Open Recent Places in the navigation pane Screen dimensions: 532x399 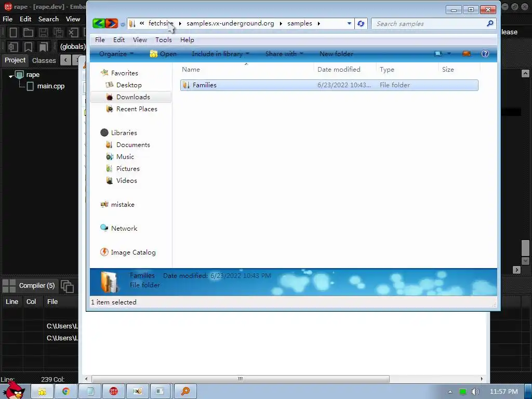coord(137,109)
